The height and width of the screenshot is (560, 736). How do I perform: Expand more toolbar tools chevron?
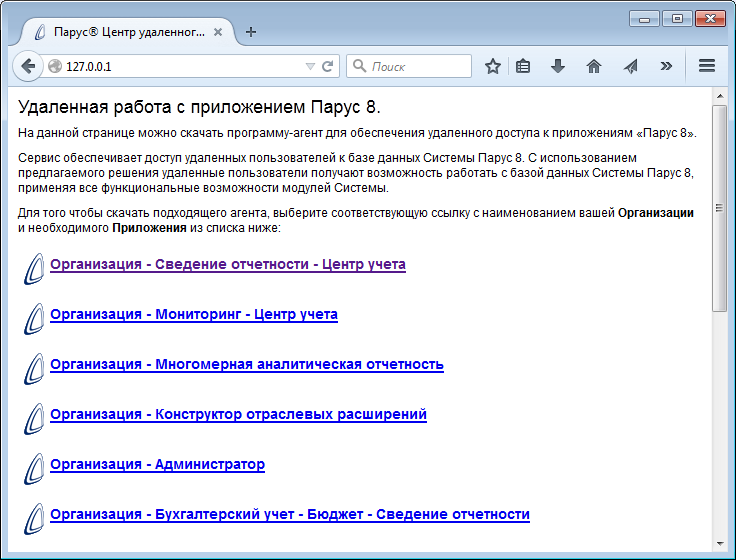666,66
